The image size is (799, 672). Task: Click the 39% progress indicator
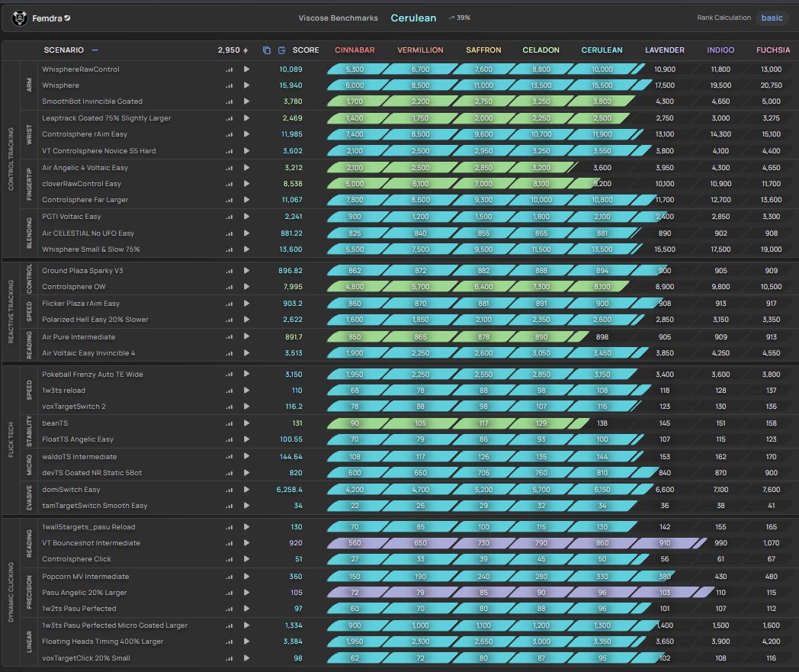(460, 18)
